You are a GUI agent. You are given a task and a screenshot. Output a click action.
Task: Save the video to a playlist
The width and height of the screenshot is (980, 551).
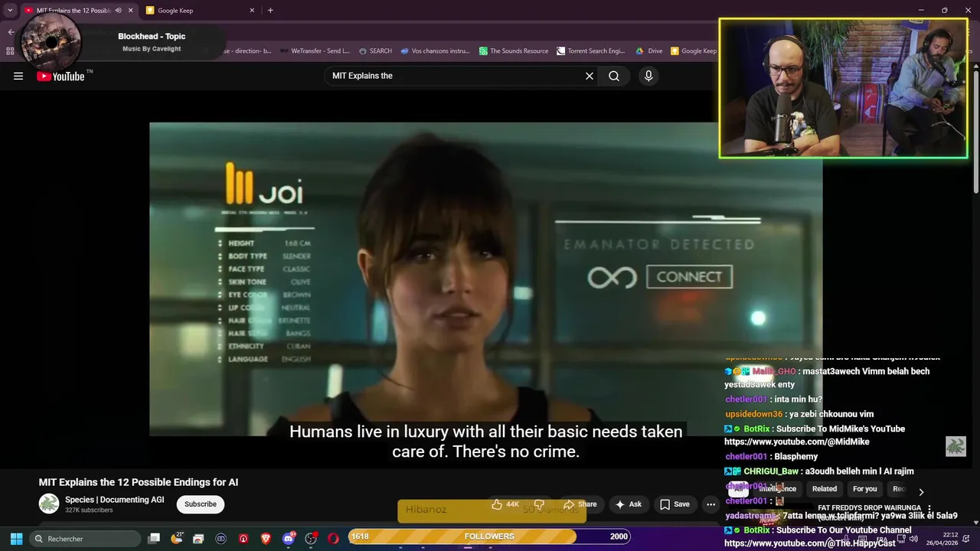[x=675, y=504]
